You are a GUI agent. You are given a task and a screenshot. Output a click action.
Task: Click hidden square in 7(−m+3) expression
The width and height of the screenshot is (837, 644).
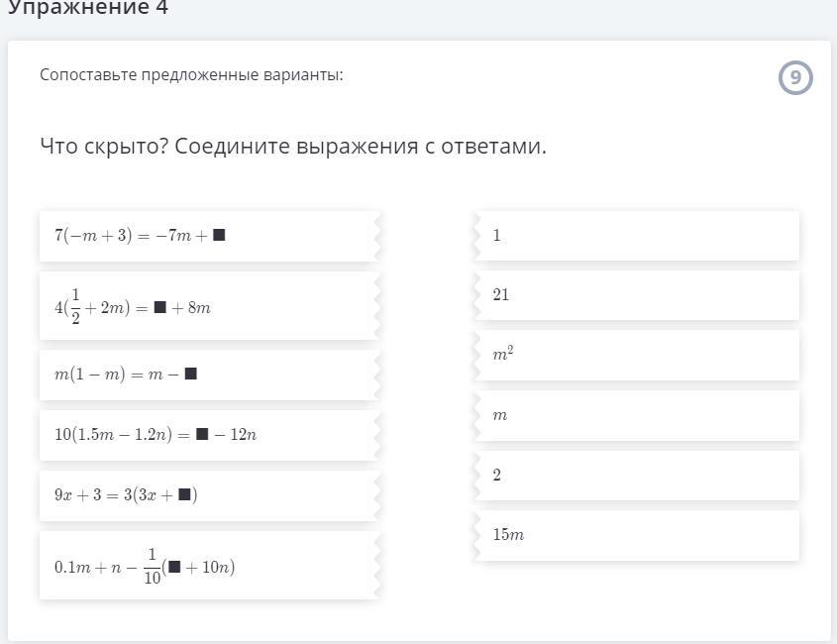point(219,235)
